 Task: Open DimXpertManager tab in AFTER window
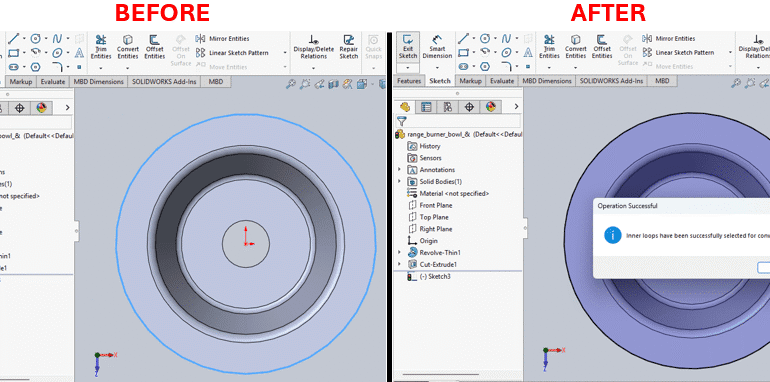click(x=469, y=107)
